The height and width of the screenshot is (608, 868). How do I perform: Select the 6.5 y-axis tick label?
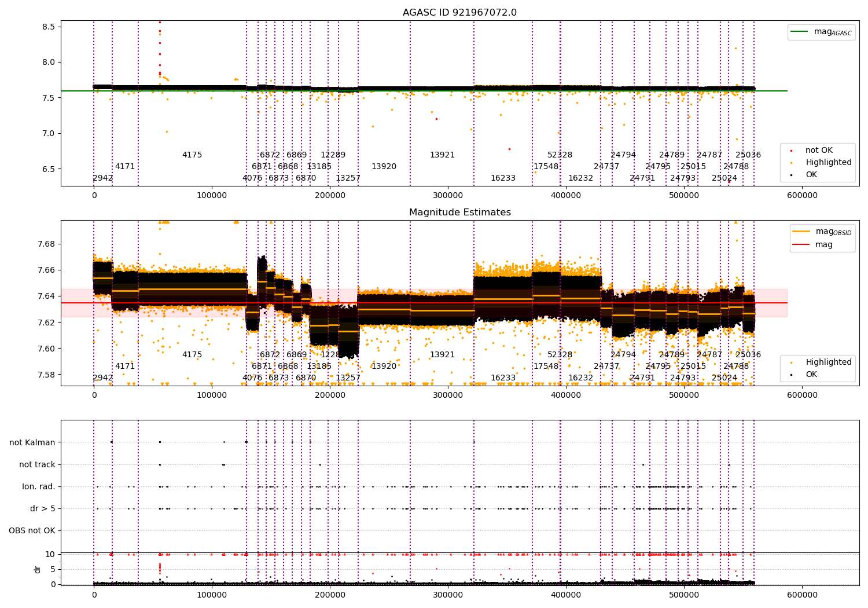pyautogui.click(x=49, y=169)
